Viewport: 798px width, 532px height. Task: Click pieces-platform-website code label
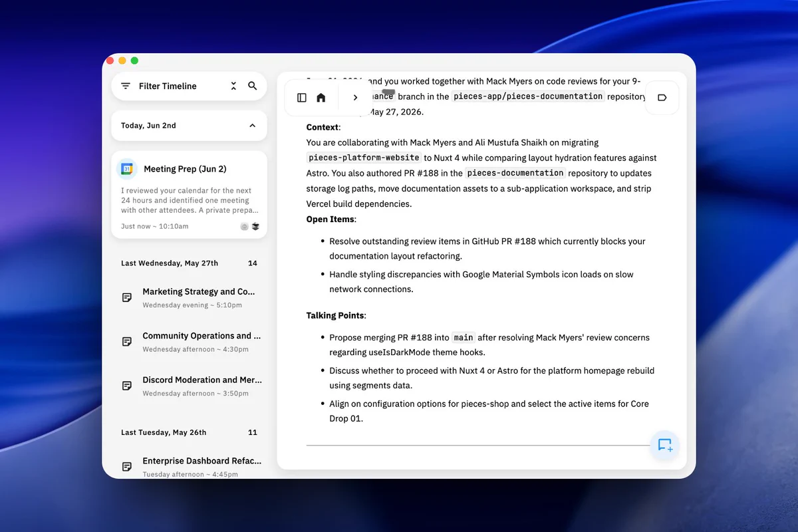click(364, 158)
